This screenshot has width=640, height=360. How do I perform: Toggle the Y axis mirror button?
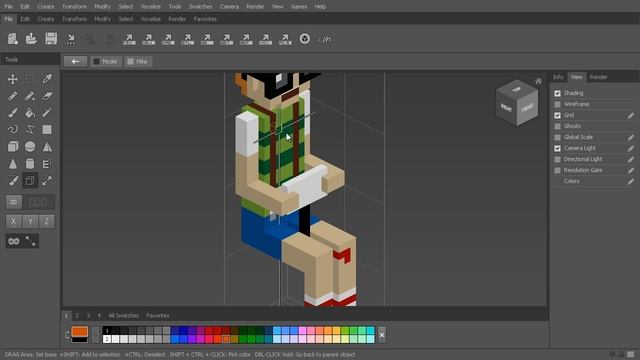pyautogui.click(x=30, y=221)
